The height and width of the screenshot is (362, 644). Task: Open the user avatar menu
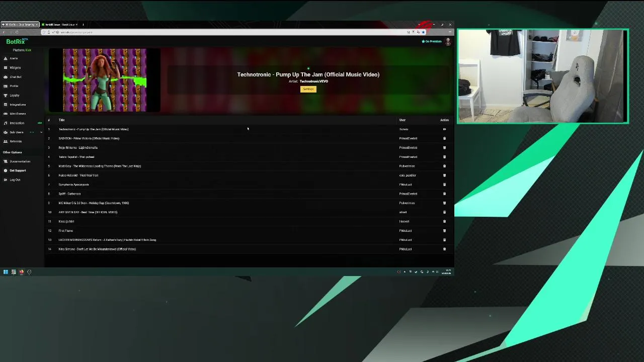point(448,42)
